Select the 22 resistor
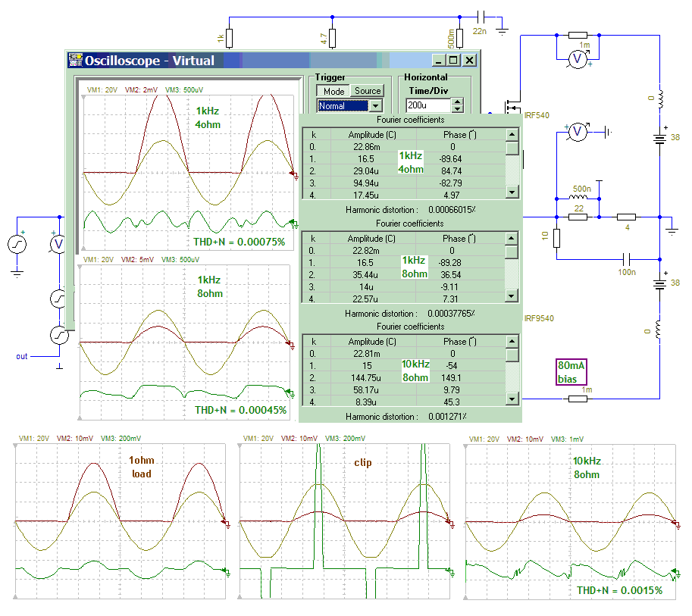This screenshot has height=616, width=692. [578, 217]
